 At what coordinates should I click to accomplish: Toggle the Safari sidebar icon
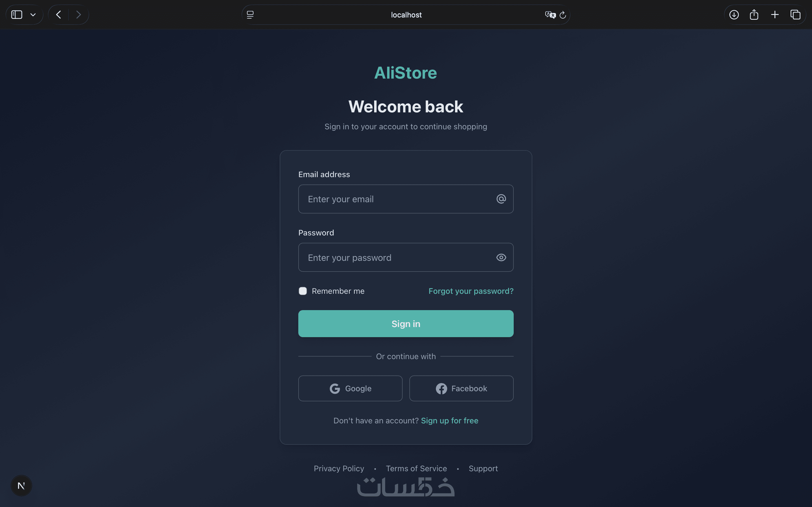(17, 15)
